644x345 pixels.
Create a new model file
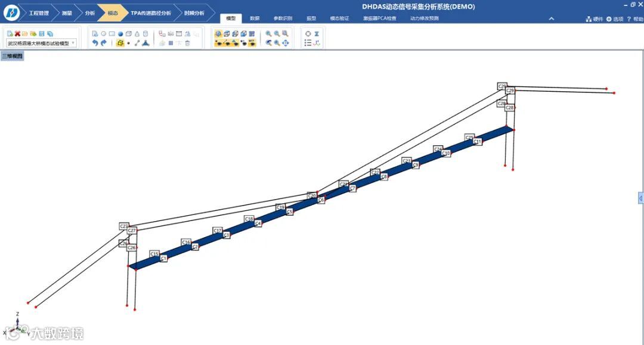(10, 33)
